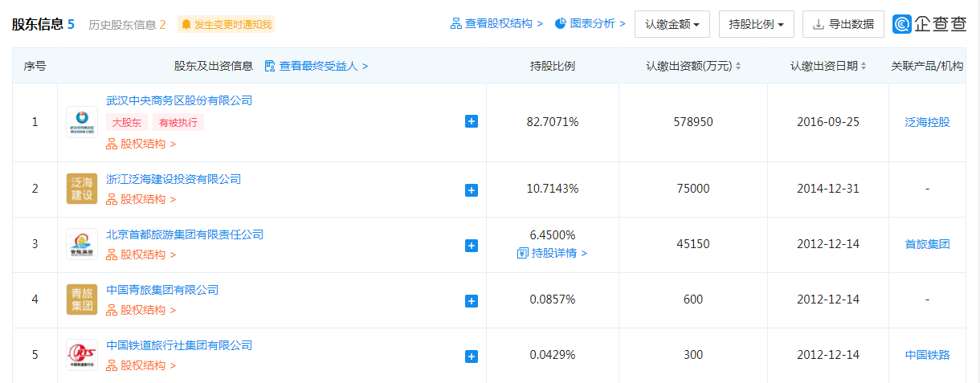This screenshot has height=383, width=980.
Task: Expand 浙江泛海建设投资 row plus icon
Action: pyautogui.click(x=472, y=190)
